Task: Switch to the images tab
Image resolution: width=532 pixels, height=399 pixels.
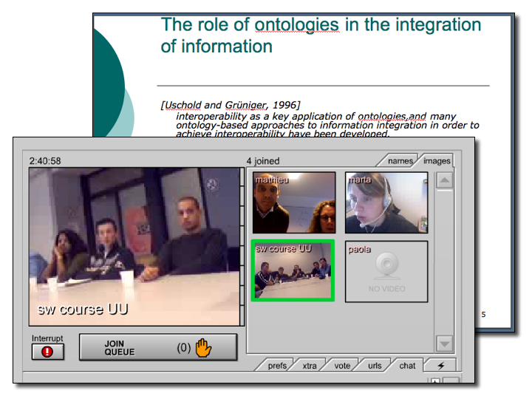Action: click(x=436, y=160)
